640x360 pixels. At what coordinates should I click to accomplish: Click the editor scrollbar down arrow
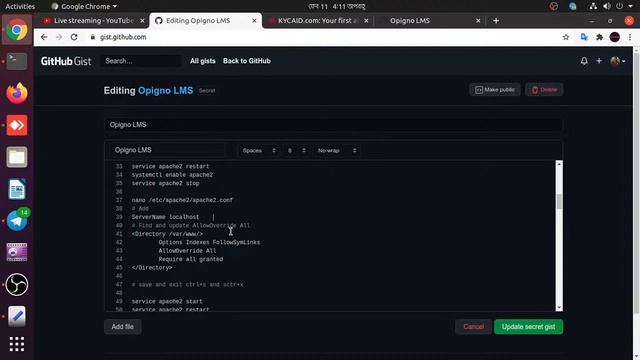click(559, 308)
